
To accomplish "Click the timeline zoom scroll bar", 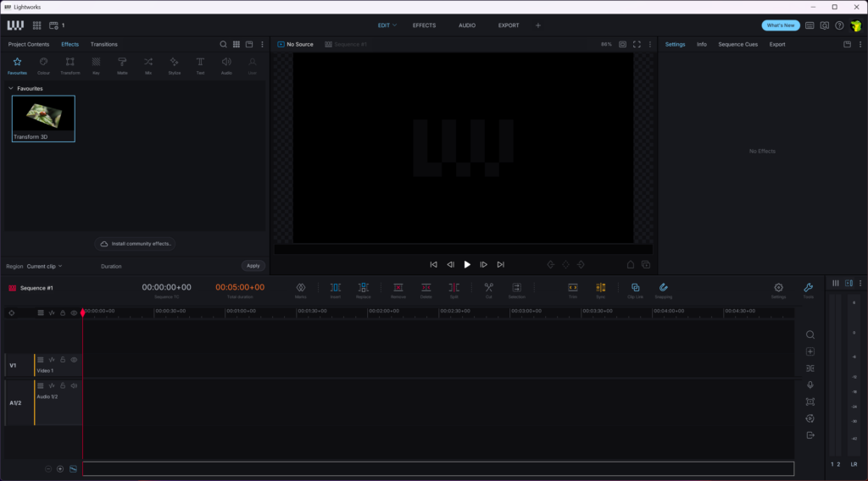I will pyautogui.click(x=438, y=469).
